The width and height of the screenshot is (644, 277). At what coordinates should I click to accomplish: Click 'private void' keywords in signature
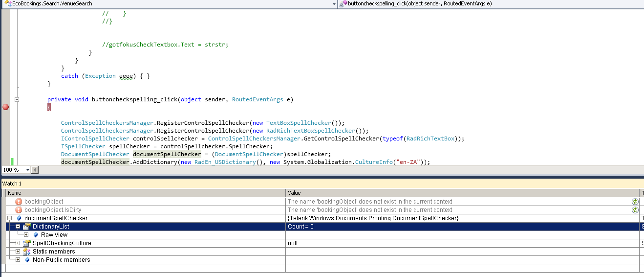(68, 99)
